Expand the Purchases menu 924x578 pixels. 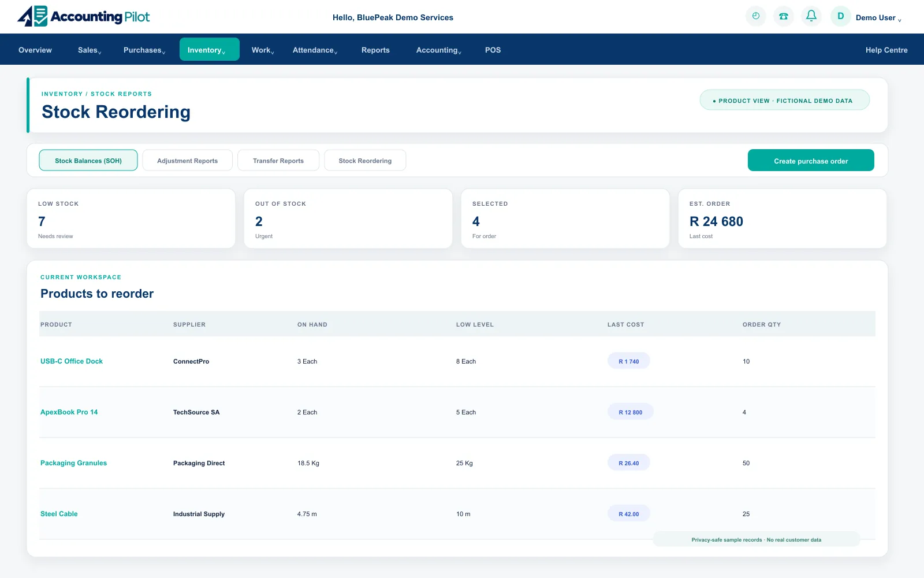(x=144, y=50)
